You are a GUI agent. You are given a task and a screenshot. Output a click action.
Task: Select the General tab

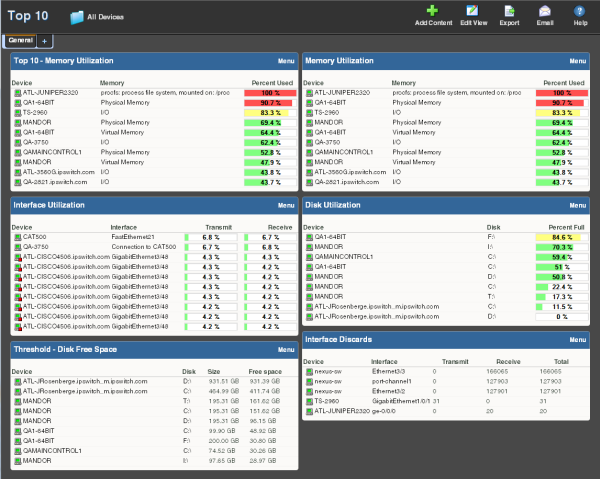pyautogui.click(x=21, y=40)
